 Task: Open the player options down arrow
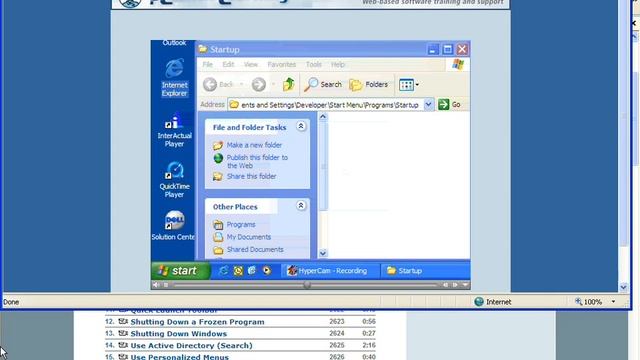[x=465, y=285]
